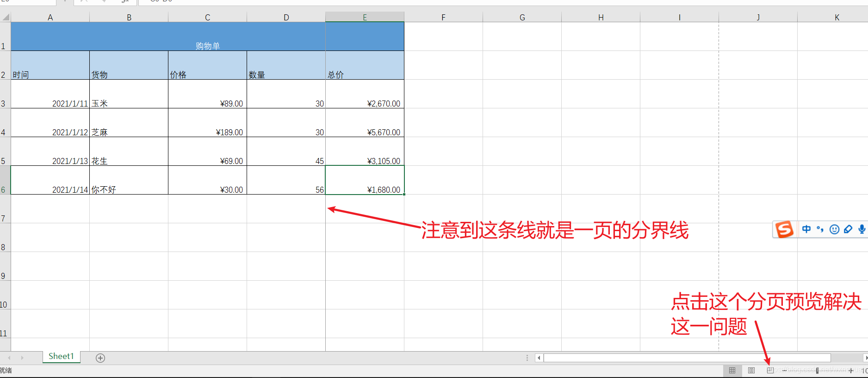Select column H header
This screenshot has width=868, height=378.
pos(601,17)
